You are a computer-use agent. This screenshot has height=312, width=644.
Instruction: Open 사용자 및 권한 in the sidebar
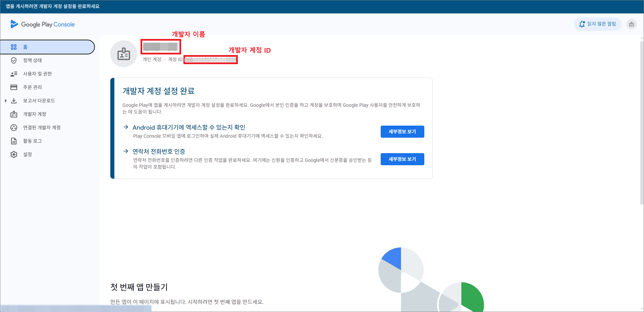click(14, 74)
